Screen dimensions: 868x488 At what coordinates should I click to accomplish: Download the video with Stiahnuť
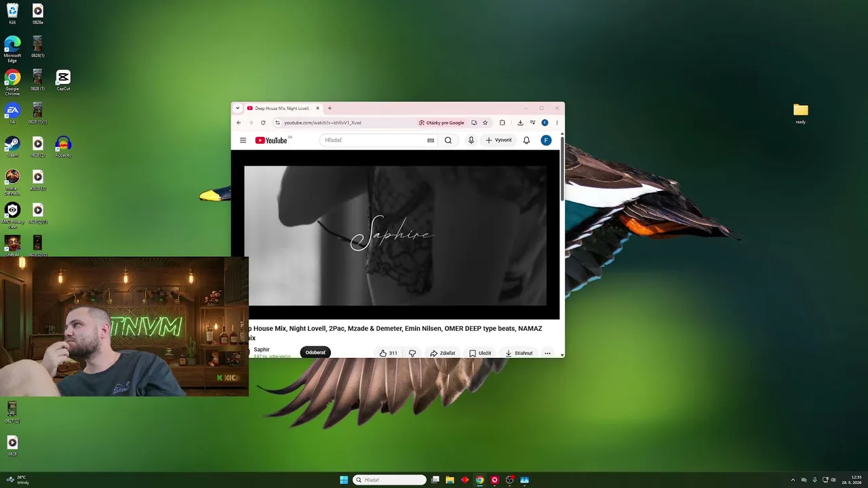(519, 353)
